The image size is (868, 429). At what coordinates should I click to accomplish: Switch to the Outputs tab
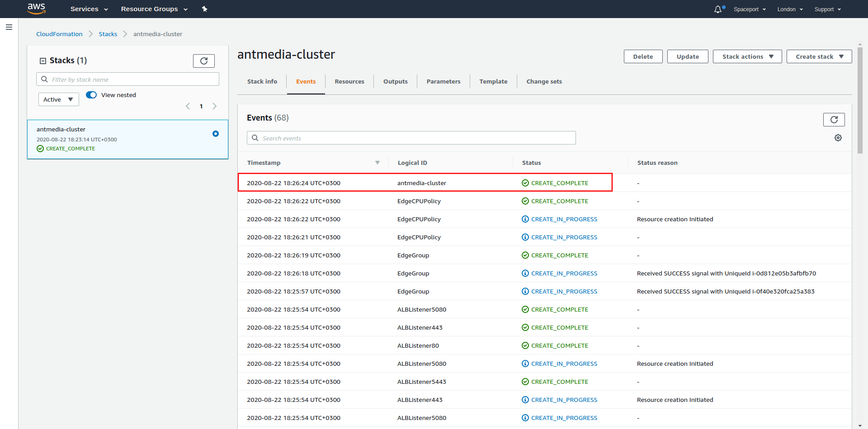click(x=396, y=81)
